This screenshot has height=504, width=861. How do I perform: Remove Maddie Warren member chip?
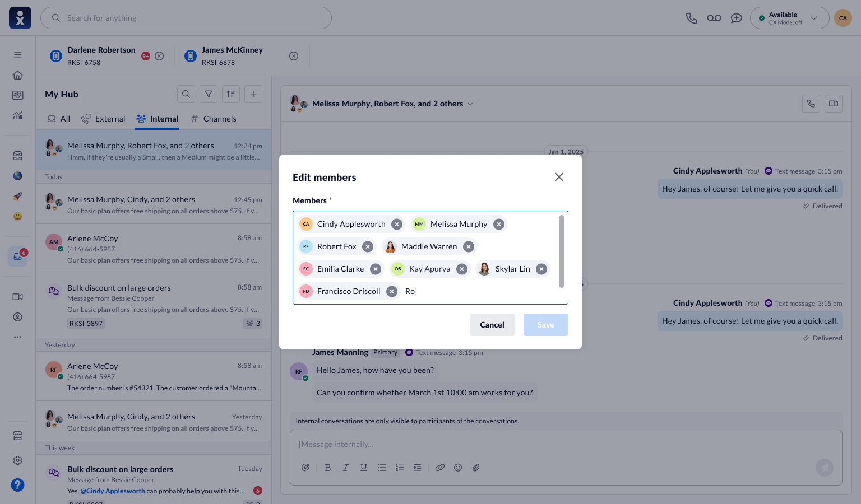(x=469, y=246)
